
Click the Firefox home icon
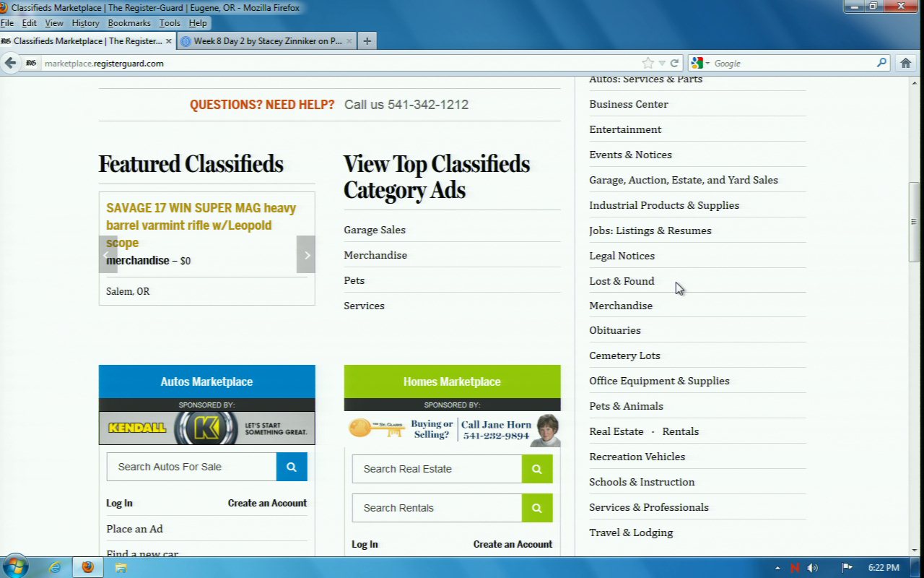coord(906,63)
